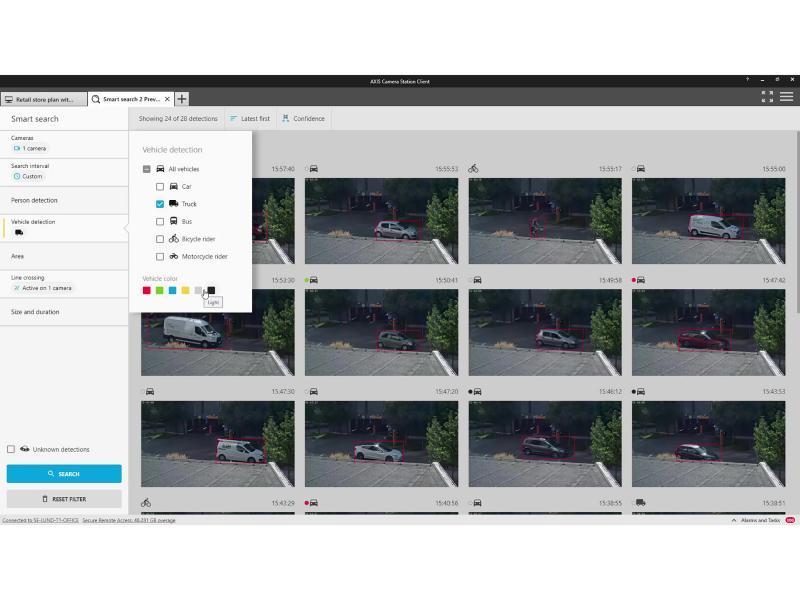The image size is (800, 600).
Task: Toggle full screen mode icon
Action: [x=767, y=97]
